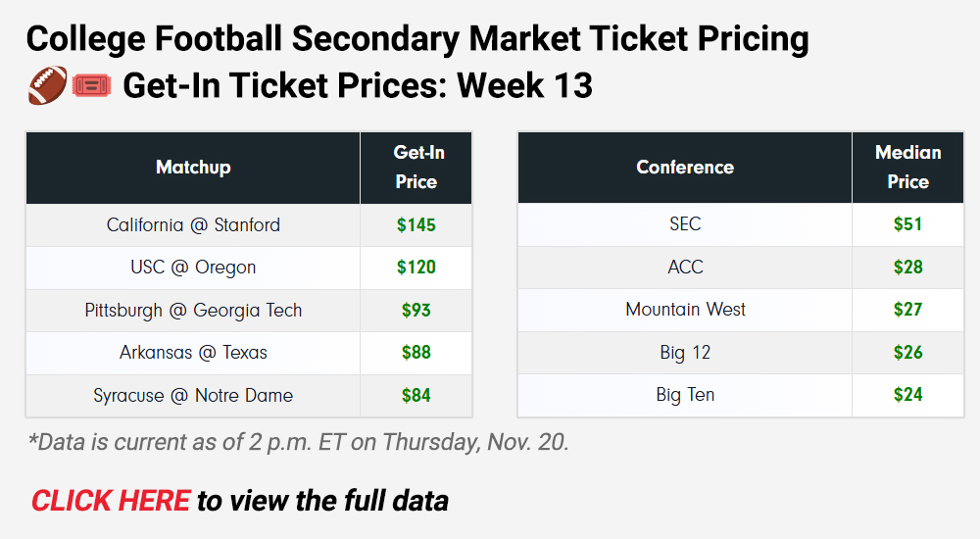The image size is (980, 539).
Task: Click the Big 12 conference cell
Action: click(685, 353)
